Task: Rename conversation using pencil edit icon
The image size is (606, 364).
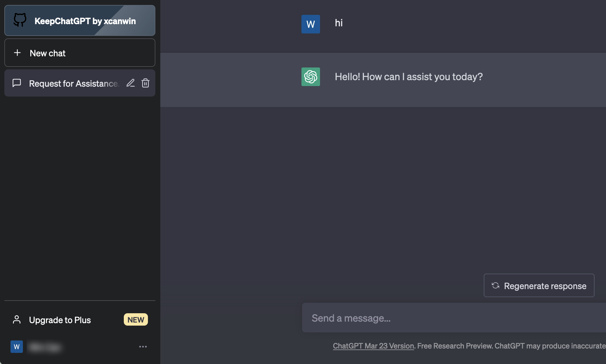Action: tap(131, 83)
